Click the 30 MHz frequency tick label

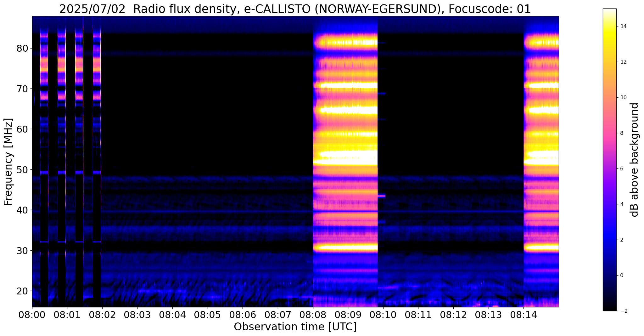coord(23,251)
